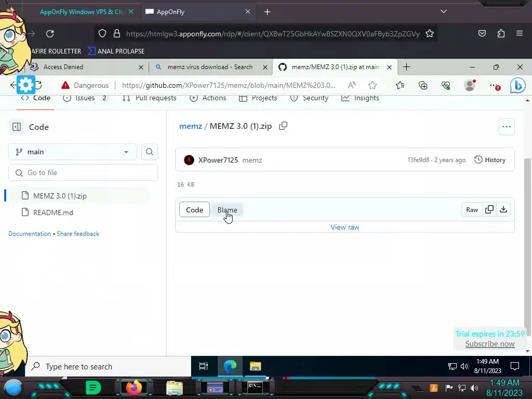
Task: Open the Firefox Pocket save icon
Action: 482,33
